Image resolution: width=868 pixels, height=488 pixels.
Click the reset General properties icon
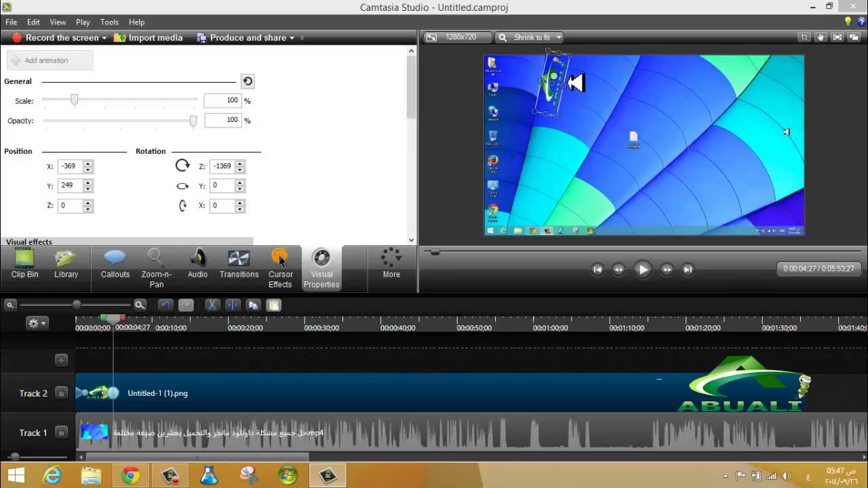(248, 81)
